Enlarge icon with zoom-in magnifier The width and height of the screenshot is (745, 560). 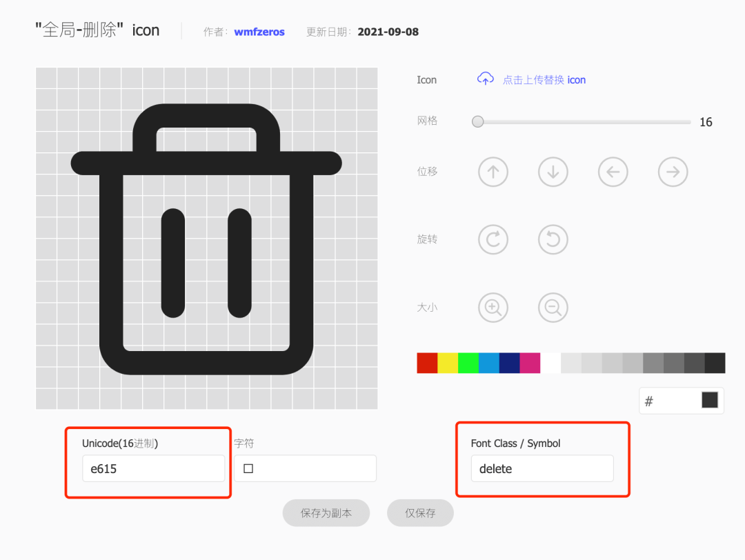click(x=493, y=308)
